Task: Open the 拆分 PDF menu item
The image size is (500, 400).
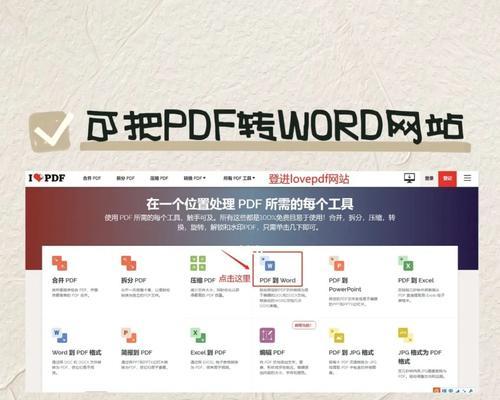Action: pos(125,178)
